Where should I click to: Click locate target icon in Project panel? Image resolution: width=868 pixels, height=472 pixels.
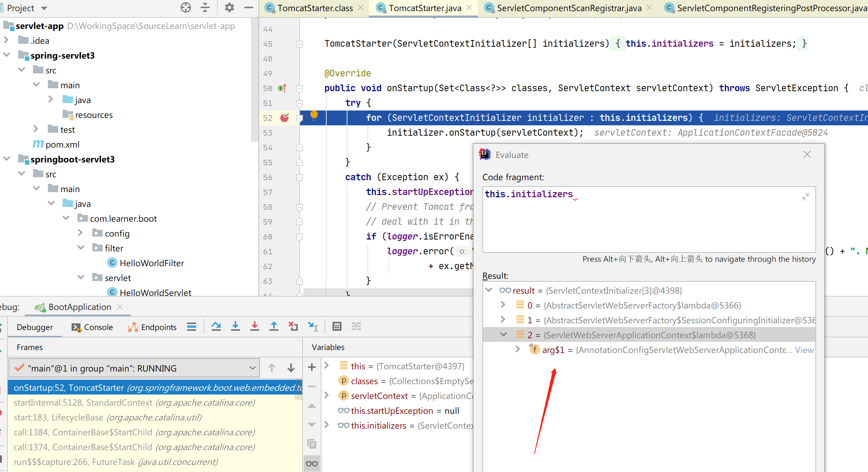[185, 8]
